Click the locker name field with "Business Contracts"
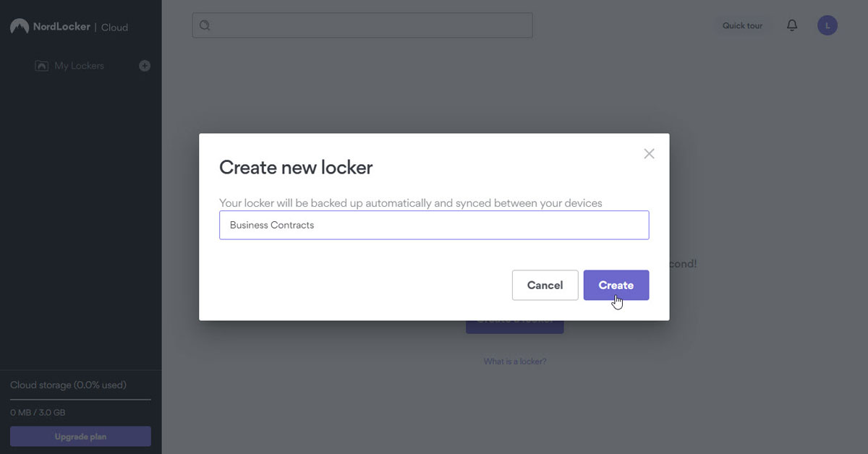This screenshot has width=868, height=454. (x=434, y=225)
